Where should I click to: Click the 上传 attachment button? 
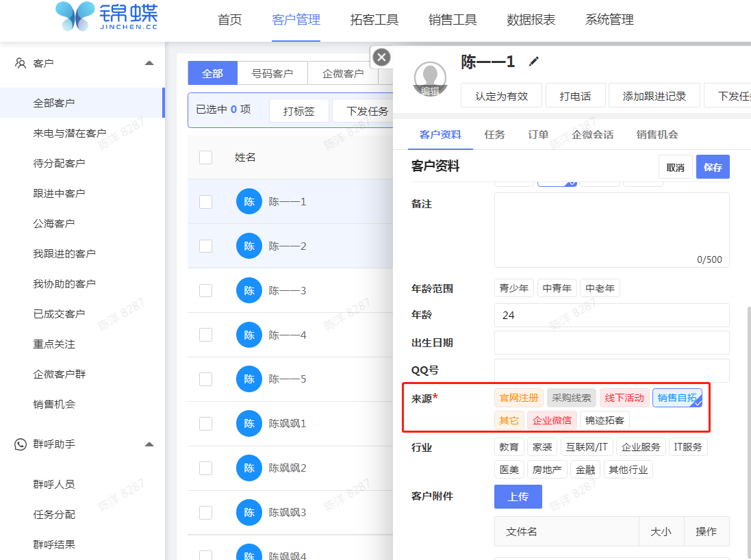[x=518, y=497]
